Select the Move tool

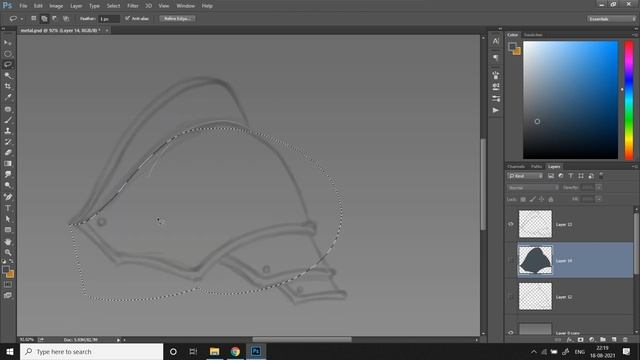(8, 43)
